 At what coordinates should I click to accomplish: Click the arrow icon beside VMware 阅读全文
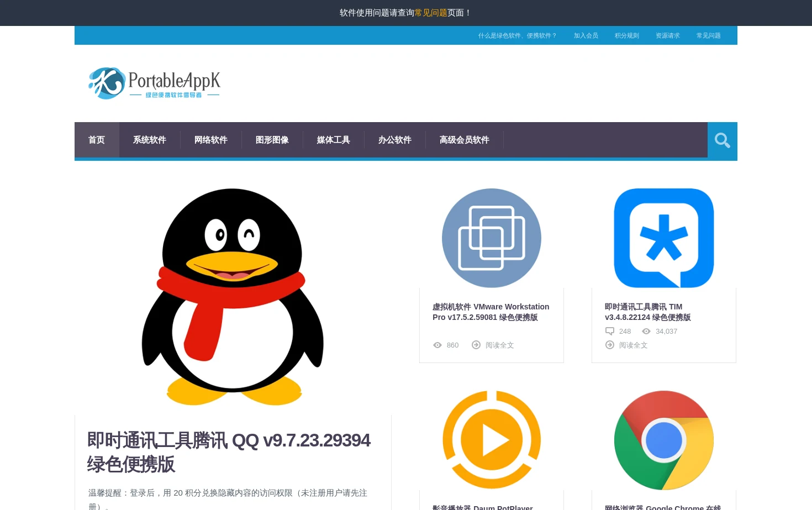tap(476, 345)
